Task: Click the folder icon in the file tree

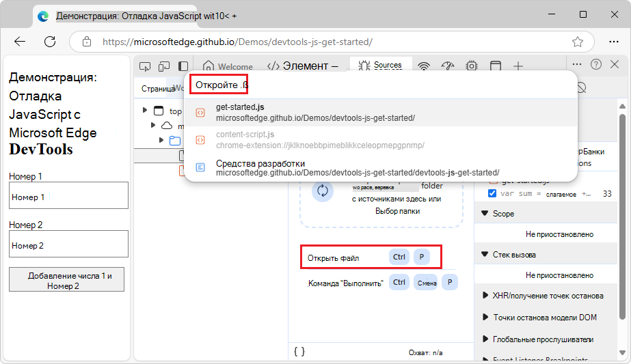Action: click(174, 141)
